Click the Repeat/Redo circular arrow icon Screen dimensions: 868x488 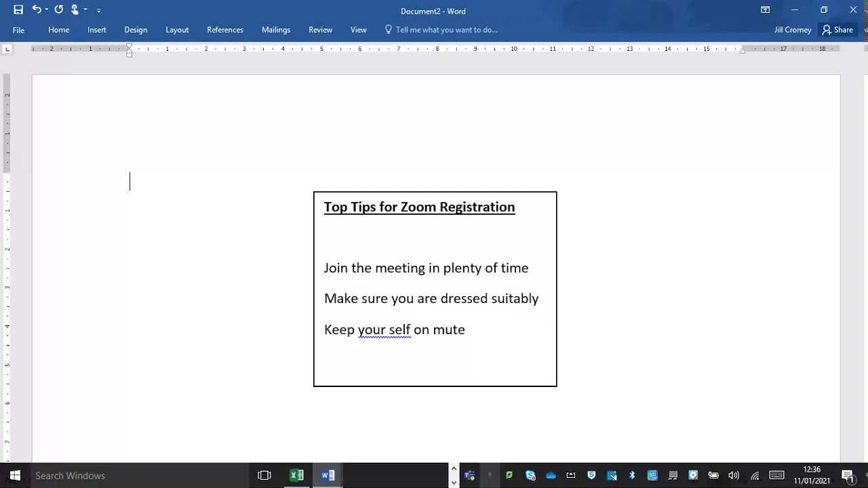58,9
